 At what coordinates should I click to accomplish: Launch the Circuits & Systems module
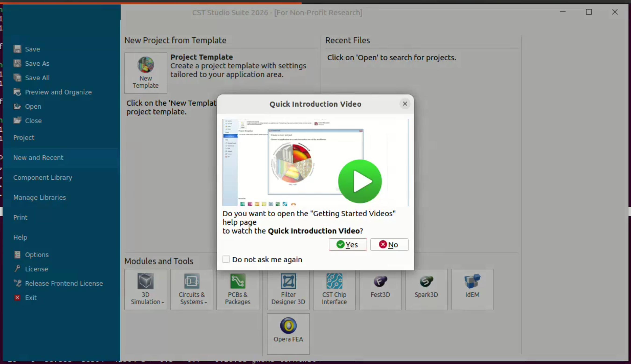(192, 289)
